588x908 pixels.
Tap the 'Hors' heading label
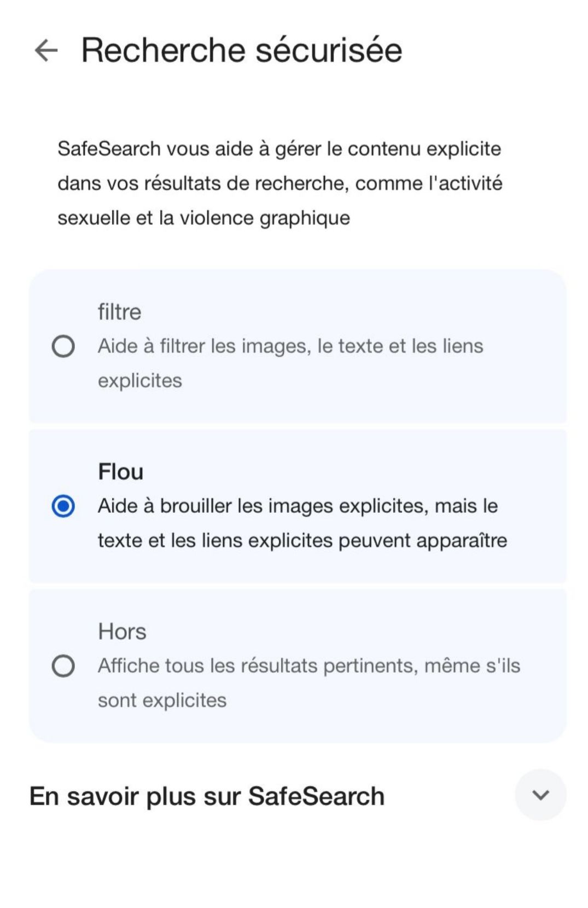coord(122,631)
